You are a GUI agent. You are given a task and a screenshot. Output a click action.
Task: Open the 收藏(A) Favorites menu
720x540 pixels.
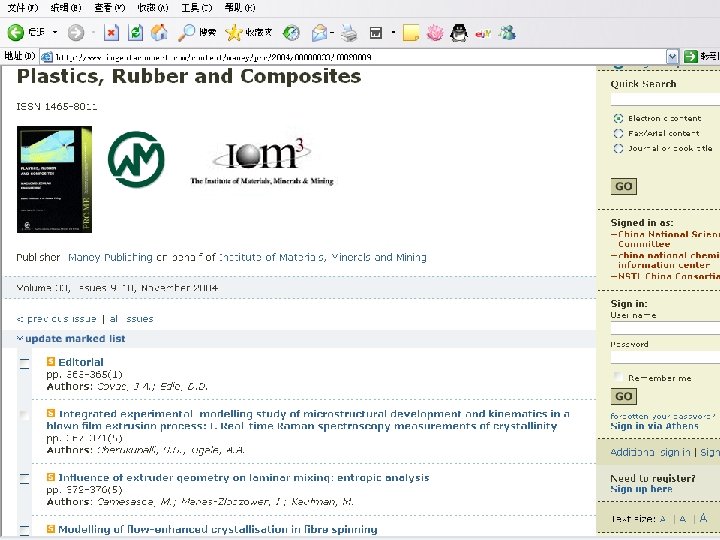click(x=153, y=7)
